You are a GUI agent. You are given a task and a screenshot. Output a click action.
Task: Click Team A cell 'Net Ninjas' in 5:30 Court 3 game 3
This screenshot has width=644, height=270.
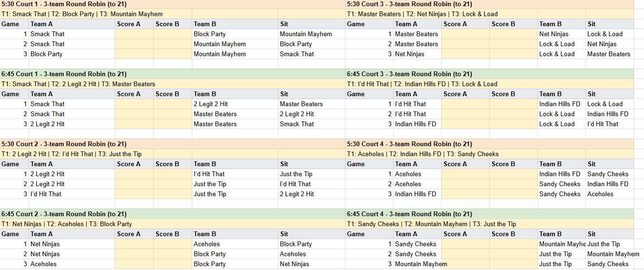point(417,54)
